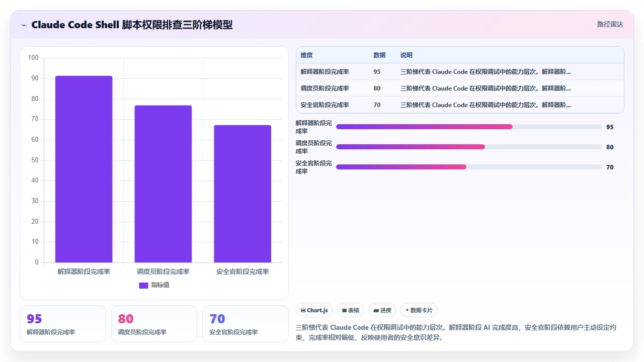Click the small icon beside the dashboard title
This screenshot has width=644, height=362.
(24, 25)
